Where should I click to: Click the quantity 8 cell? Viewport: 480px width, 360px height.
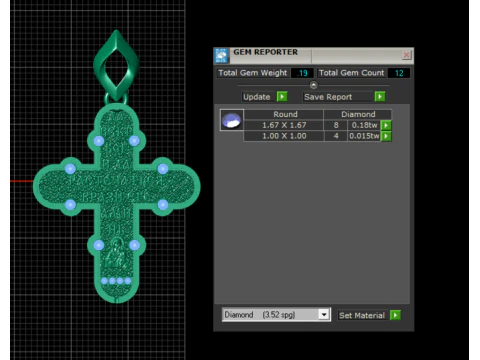click(336, 125)
